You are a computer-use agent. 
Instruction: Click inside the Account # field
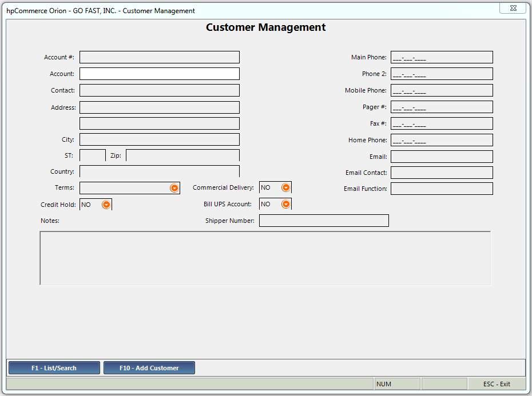point(160,57)
